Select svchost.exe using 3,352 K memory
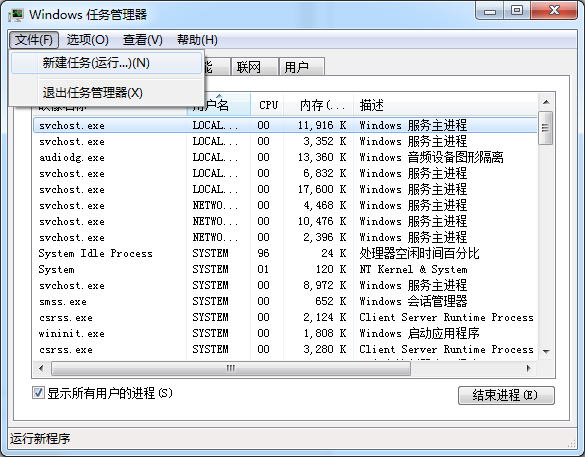 coord(285,141)
